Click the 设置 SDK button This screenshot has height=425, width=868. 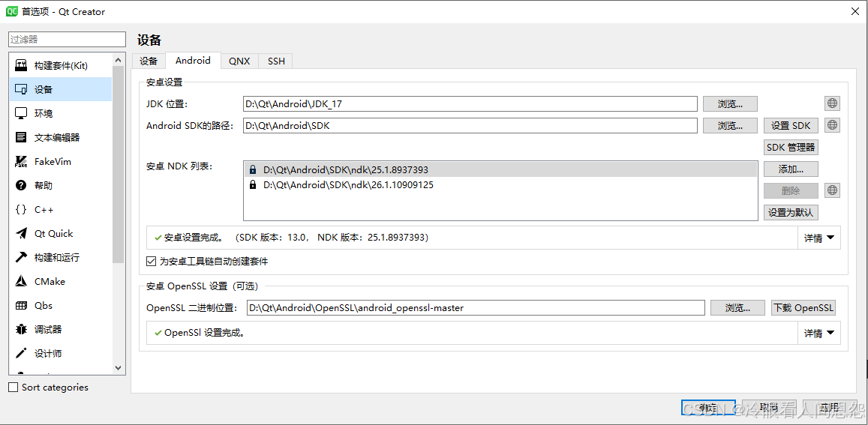click(x=791, y=126)
